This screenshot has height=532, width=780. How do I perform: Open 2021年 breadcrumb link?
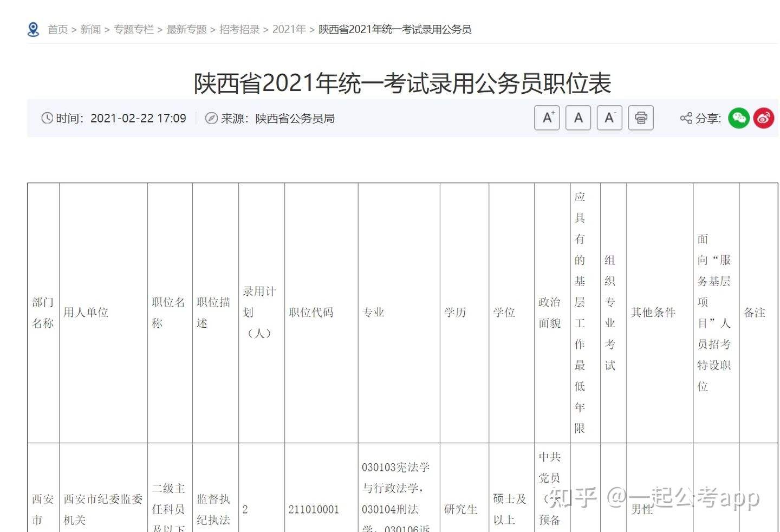289,29
